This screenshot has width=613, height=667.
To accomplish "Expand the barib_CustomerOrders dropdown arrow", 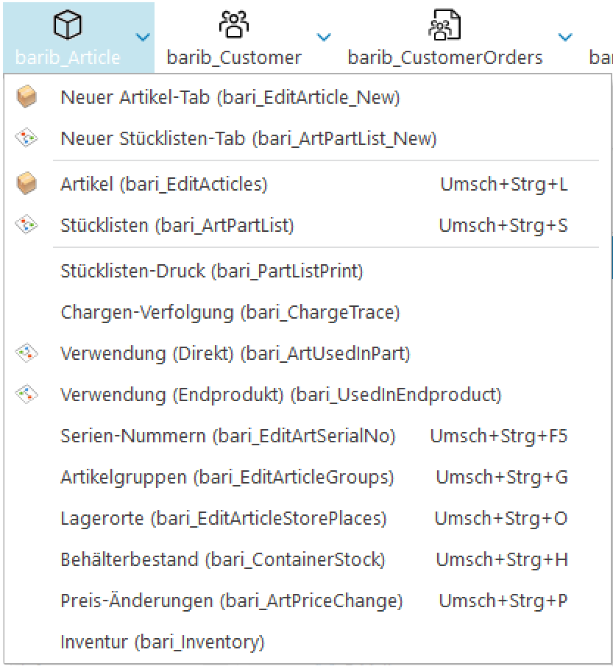I will click(565, 37).
